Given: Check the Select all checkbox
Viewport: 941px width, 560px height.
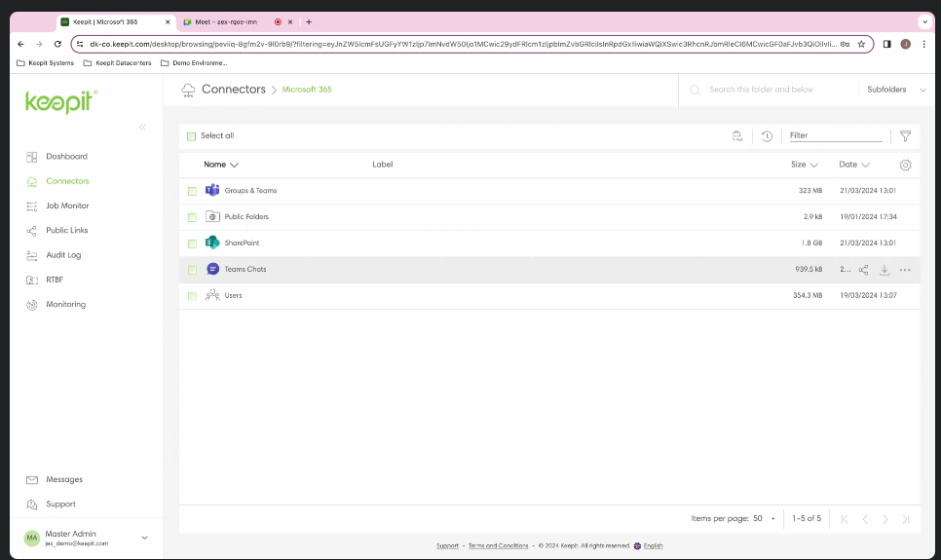Looking at the screenshot, I should [192, 136].
